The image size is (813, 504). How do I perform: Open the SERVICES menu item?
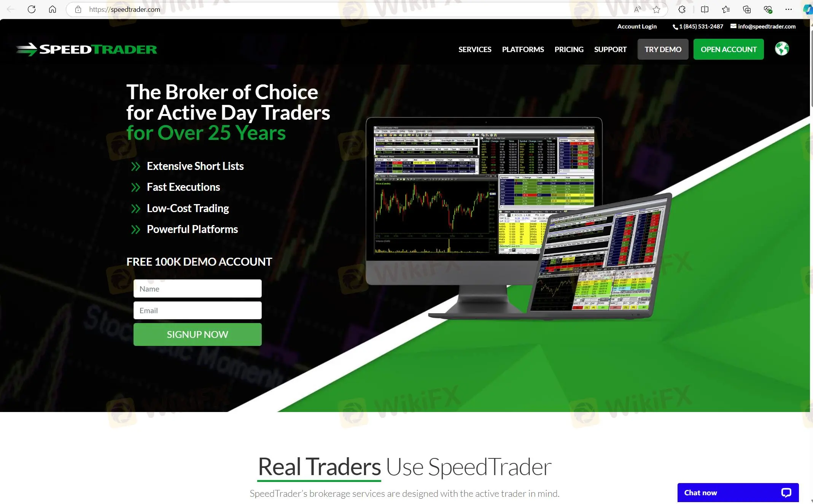click(475, 49)
